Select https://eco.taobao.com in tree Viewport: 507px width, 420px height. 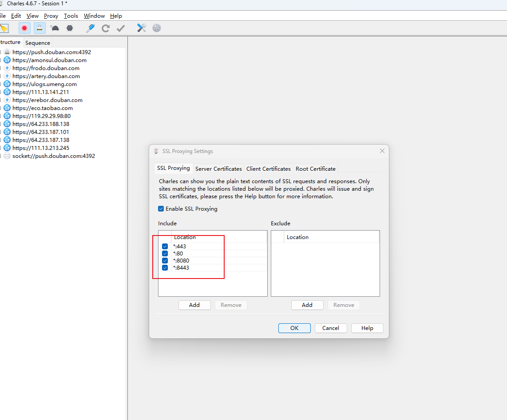click(x=43, y=108)
